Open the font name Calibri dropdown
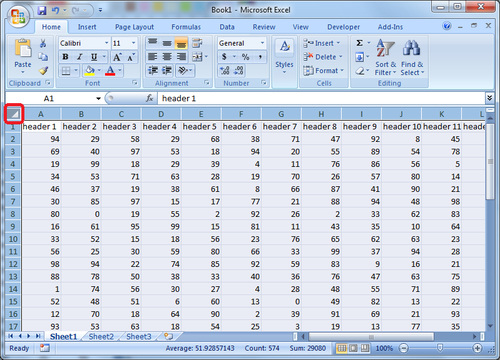 (106, 43)
